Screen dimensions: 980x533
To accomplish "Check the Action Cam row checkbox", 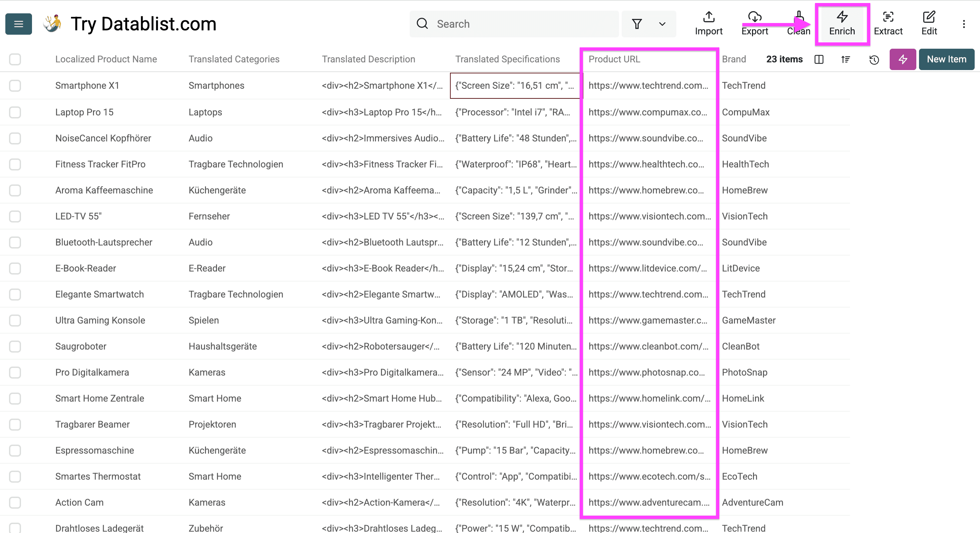I will point(15,502).
